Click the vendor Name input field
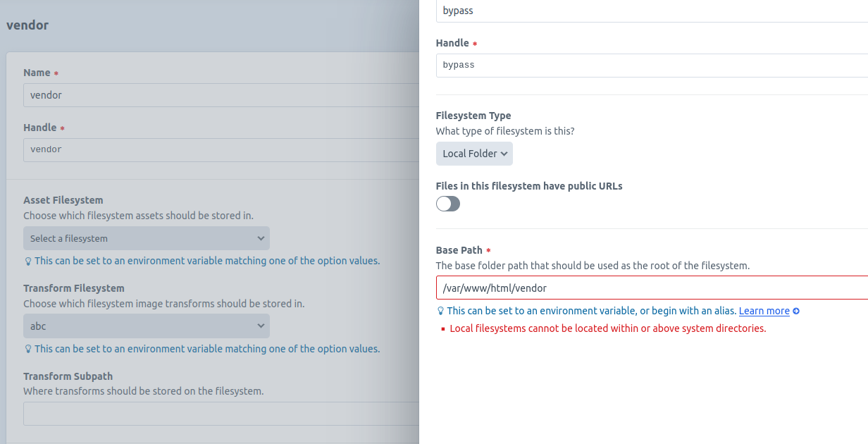 (x=221, y=95)
